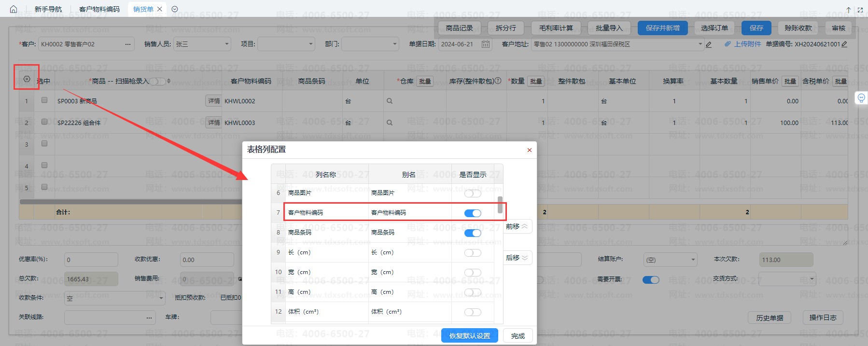Click the 上传附件 paperclip icon
This screenshot has width=868, height=346.
[x=728, y=44]
